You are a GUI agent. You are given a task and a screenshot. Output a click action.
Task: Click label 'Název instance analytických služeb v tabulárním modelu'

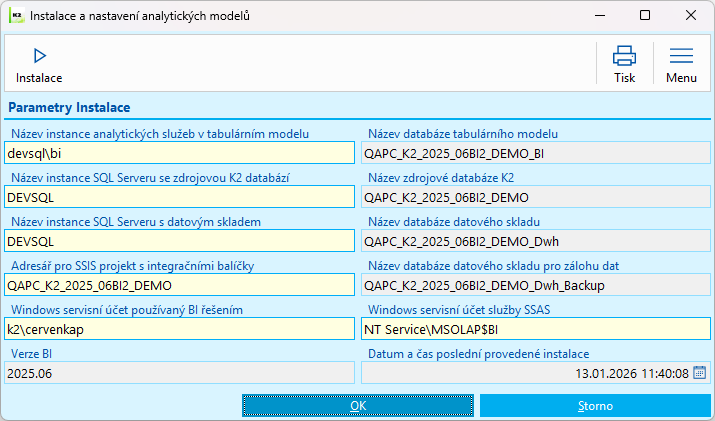(x=160, y=134)
